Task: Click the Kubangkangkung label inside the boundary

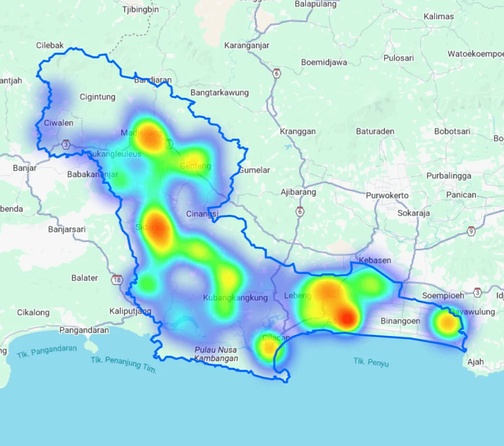Action: click(x=235, y=298)
